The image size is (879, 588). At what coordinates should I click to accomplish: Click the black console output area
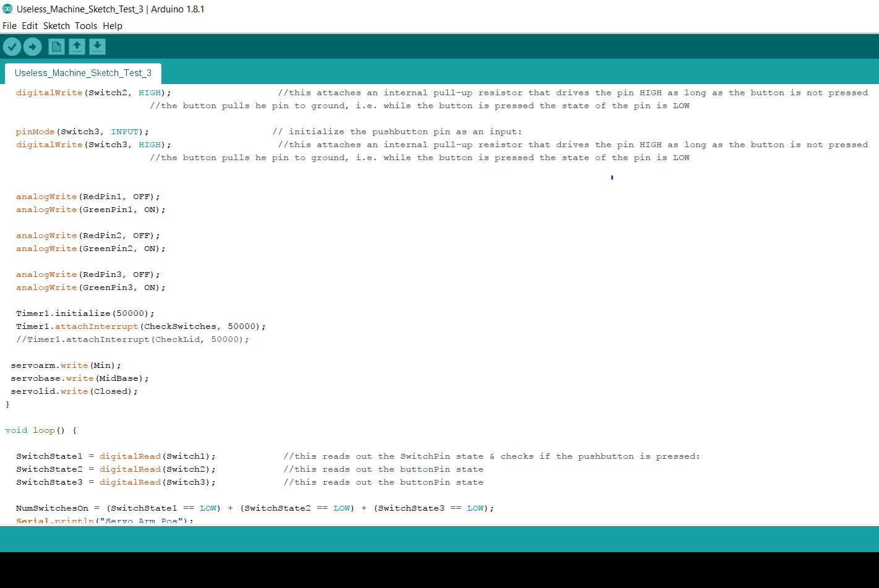(x=439, y=570)
